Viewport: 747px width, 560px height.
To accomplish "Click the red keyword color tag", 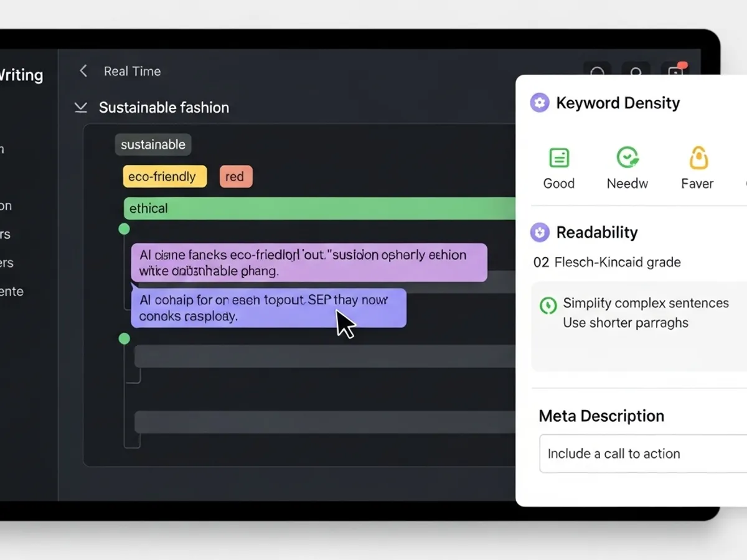I will (235, 177).
